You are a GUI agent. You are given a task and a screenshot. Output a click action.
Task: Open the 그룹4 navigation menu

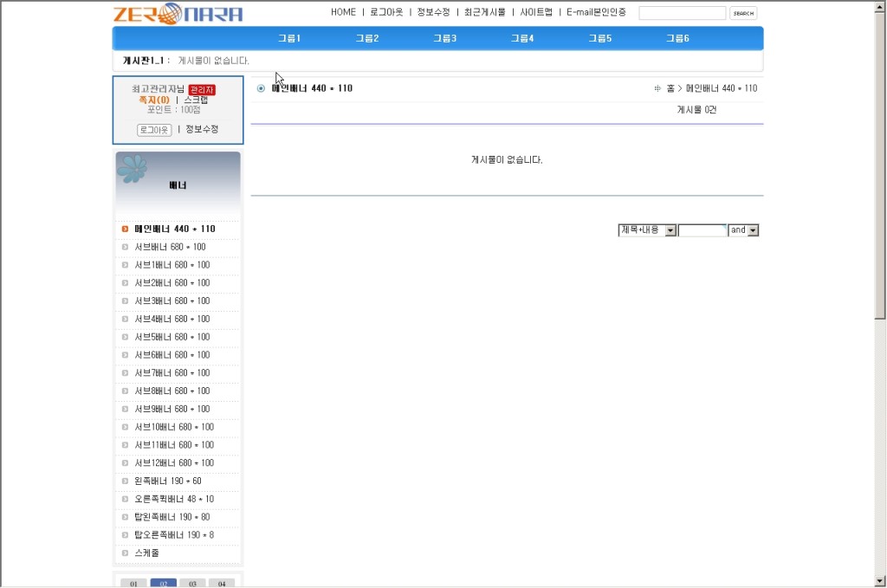point(522,39)
